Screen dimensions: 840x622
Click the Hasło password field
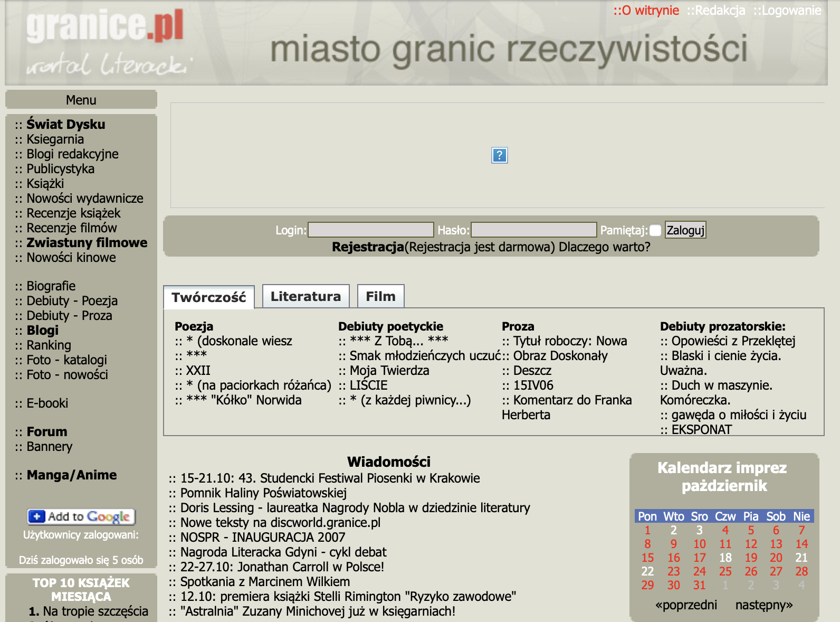point(533,230)
